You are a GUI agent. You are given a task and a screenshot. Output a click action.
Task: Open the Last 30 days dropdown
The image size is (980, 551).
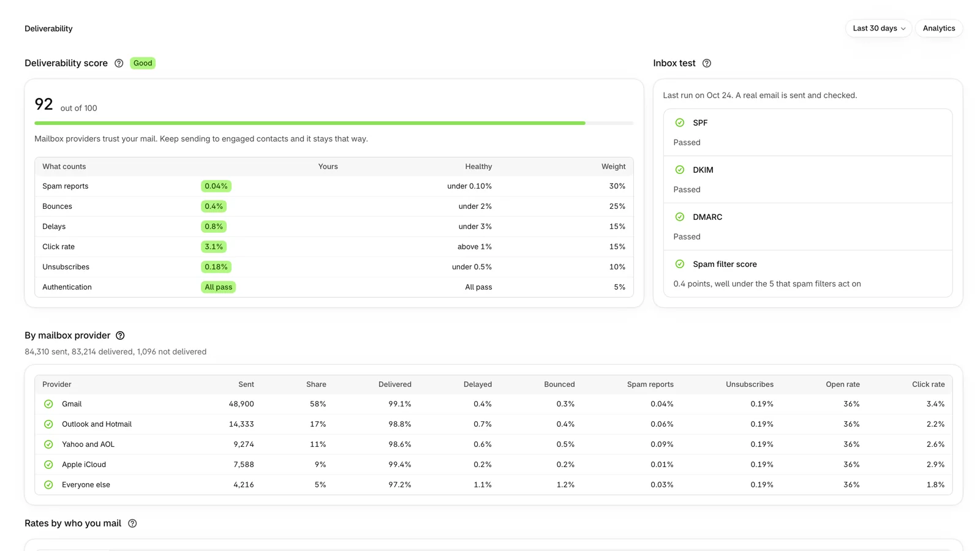878,28
